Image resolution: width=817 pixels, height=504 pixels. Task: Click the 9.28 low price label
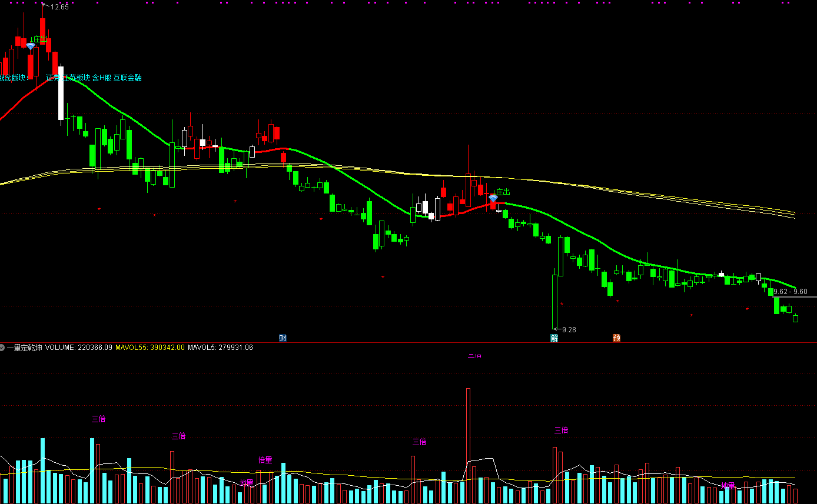pos(569,330)
